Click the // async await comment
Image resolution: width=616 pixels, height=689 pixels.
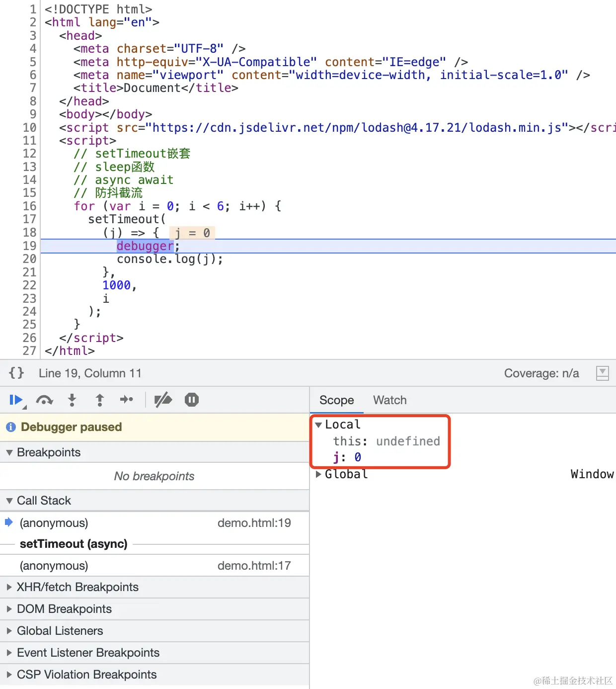coord(124,180)
